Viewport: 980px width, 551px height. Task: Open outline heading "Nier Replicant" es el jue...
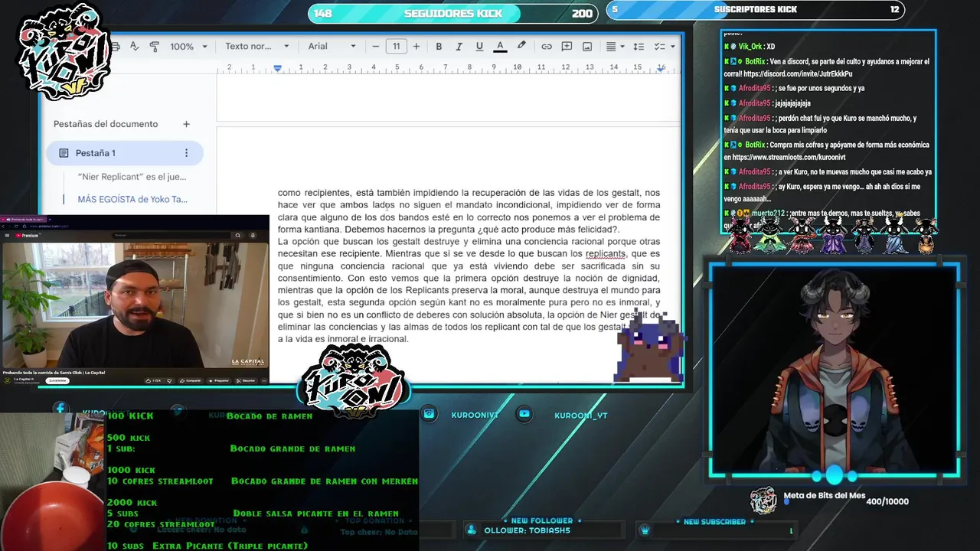tap(132, 177)
